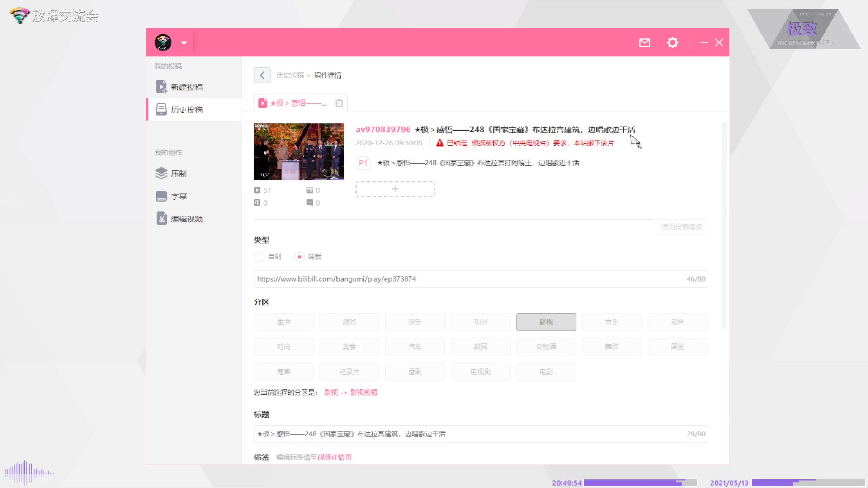Viewport: 868px width, 488px height.
Task: Choose the 生活 category
Action: point(283,322)
